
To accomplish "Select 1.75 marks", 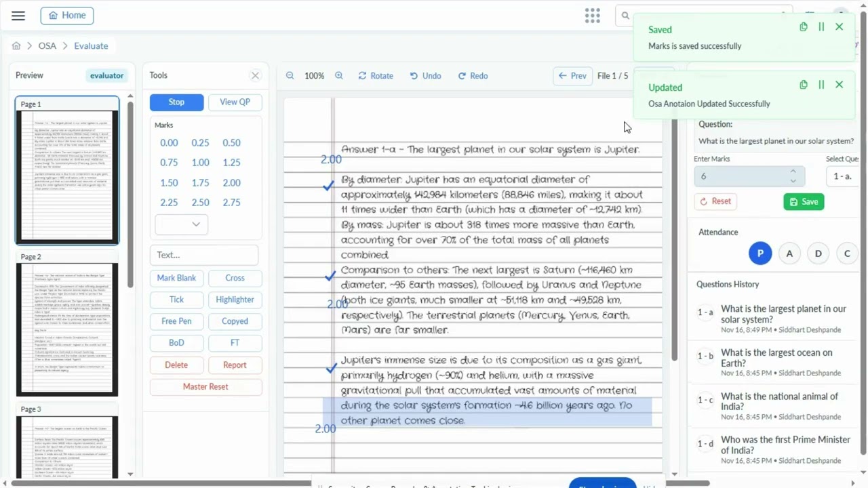I will 200,183.
